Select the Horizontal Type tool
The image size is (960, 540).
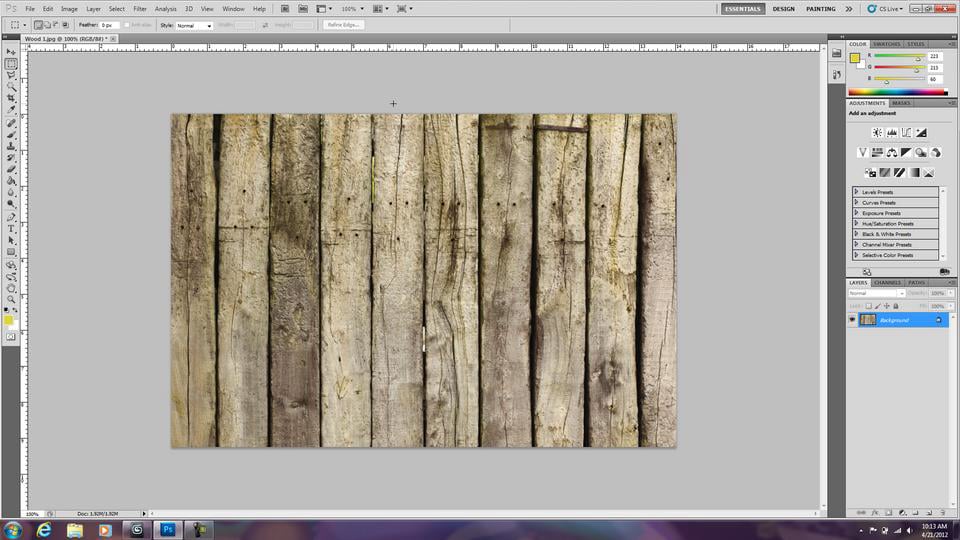tap(11, 228)
